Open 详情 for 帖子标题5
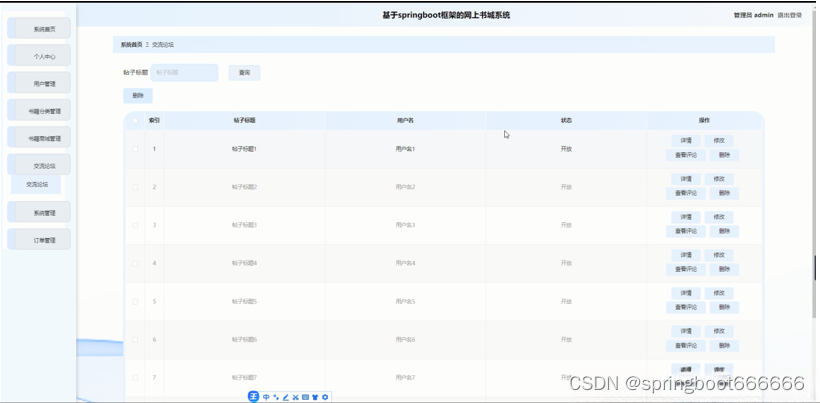 686,293
